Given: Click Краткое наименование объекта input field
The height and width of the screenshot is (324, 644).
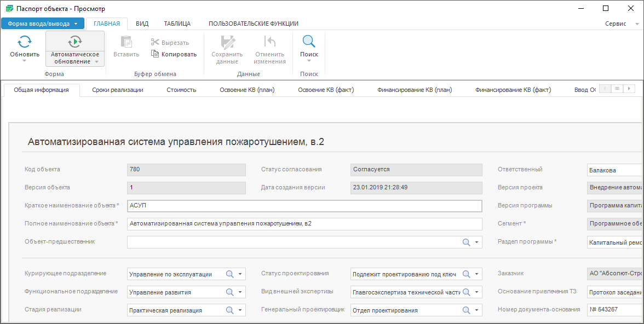Looking at the screenshot, I should [304, 206].
